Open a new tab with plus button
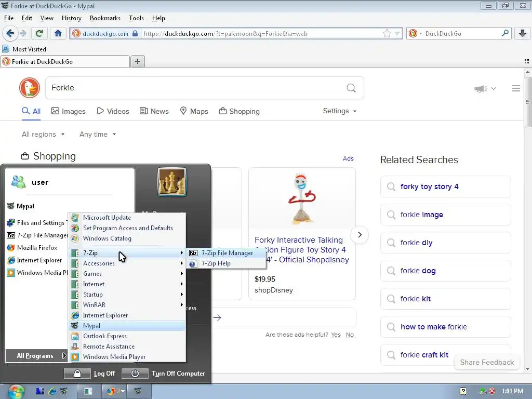The image size is (532, 399). 137,61
